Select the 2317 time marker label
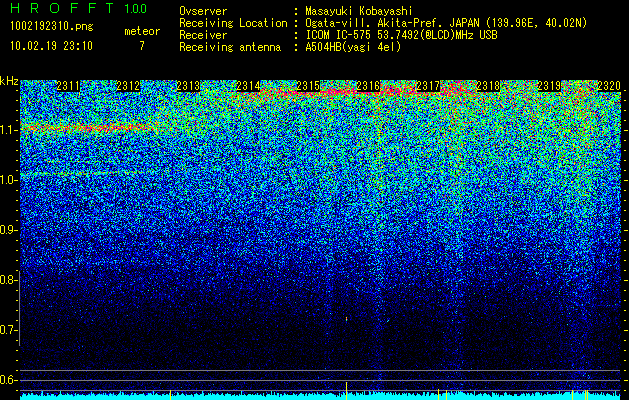Viewport: 629px width, 400px height. point(428,86)
